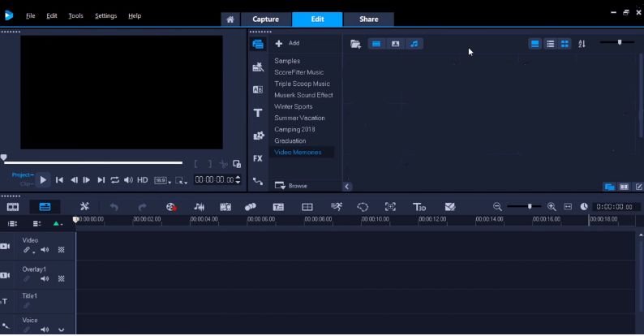Switch library to thumbnail view
The height and width of the screenshot is (336, 644).
[x=565, y=44]
